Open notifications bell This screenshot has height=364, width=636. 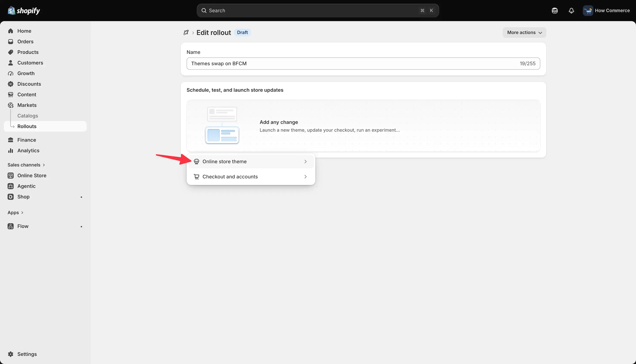pos(571,11)
